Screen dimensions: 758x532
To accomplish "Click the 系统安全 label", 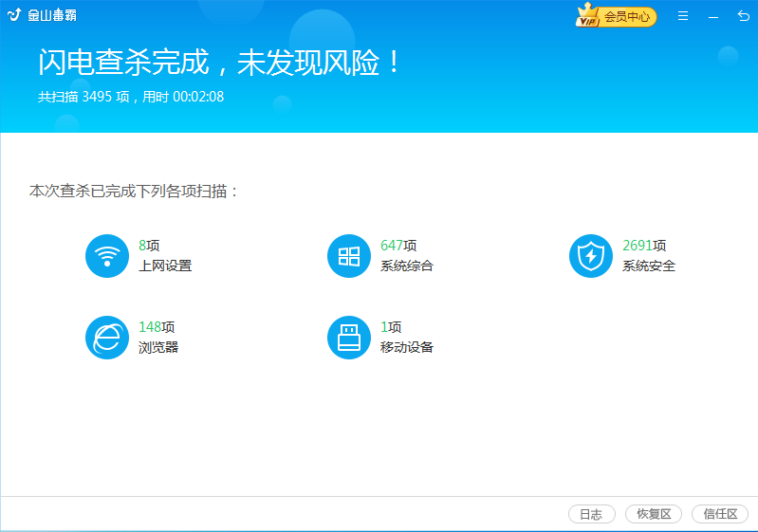I will point(649,266).
